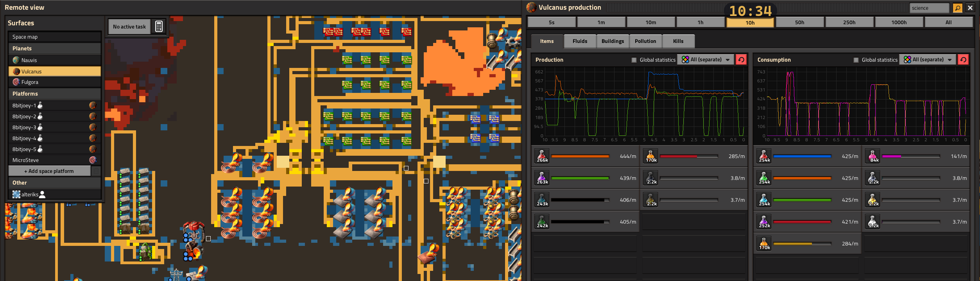Reset the Consumption item filter with red arrow
980x281 pixels.
pos(963,59)
